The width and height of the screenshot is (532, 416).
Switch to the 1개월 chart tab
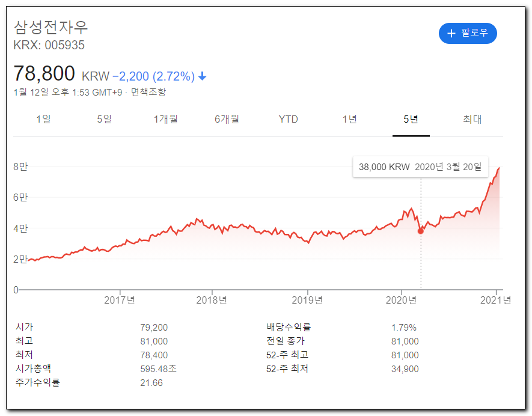165,119
